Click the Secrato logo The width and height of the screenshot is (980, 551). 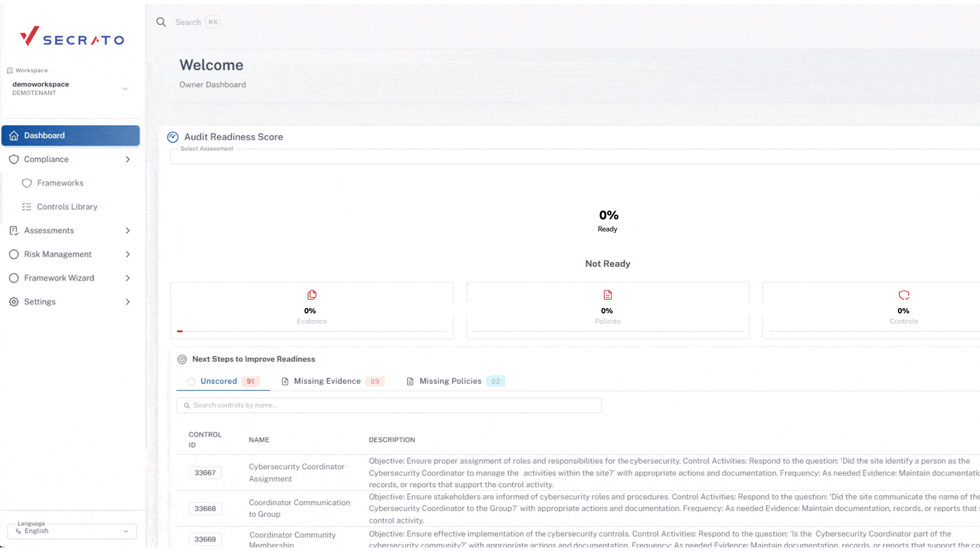pos(72,37)
